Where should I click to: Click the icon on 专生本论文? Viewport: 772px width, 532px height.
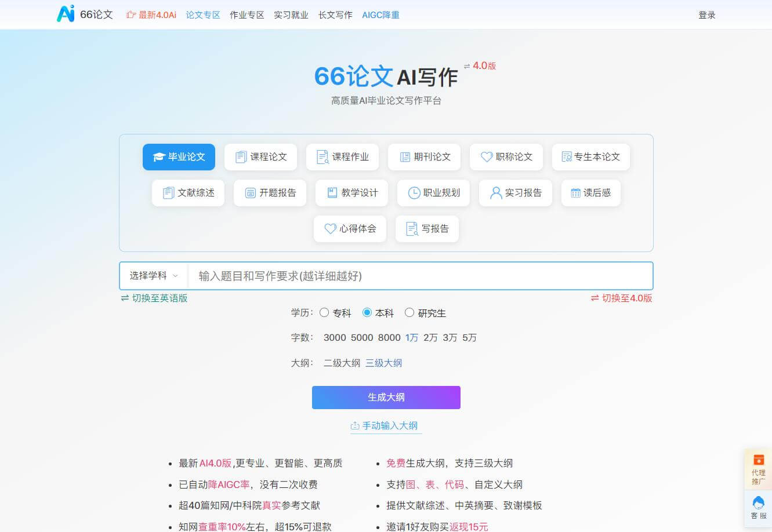567,157
